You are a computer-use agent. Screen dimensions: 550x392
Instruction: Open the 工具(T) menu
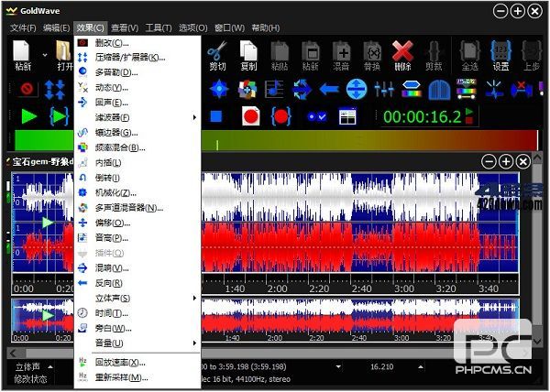click(x=159, y=28)
